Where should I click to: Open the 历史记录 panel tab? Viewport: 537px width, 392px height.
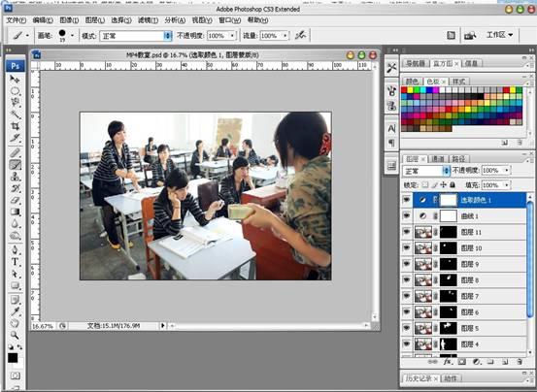[419, 378]
